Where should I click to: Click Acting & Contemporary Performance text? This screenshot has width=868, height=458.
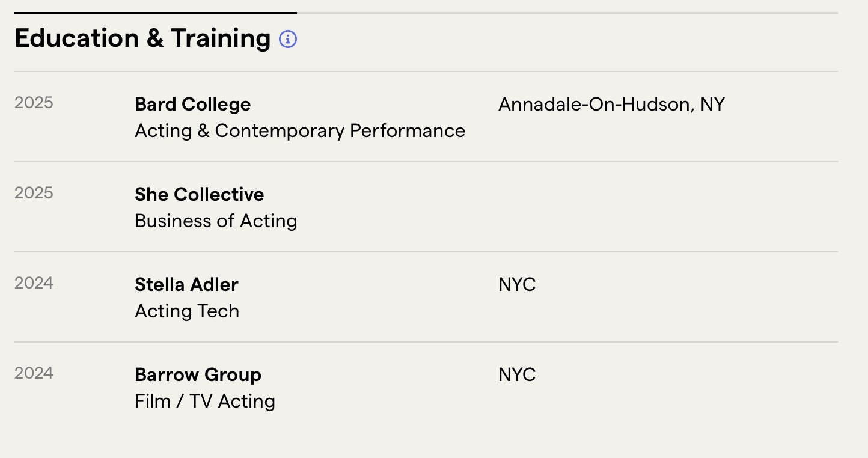click(x=299, y=131)
